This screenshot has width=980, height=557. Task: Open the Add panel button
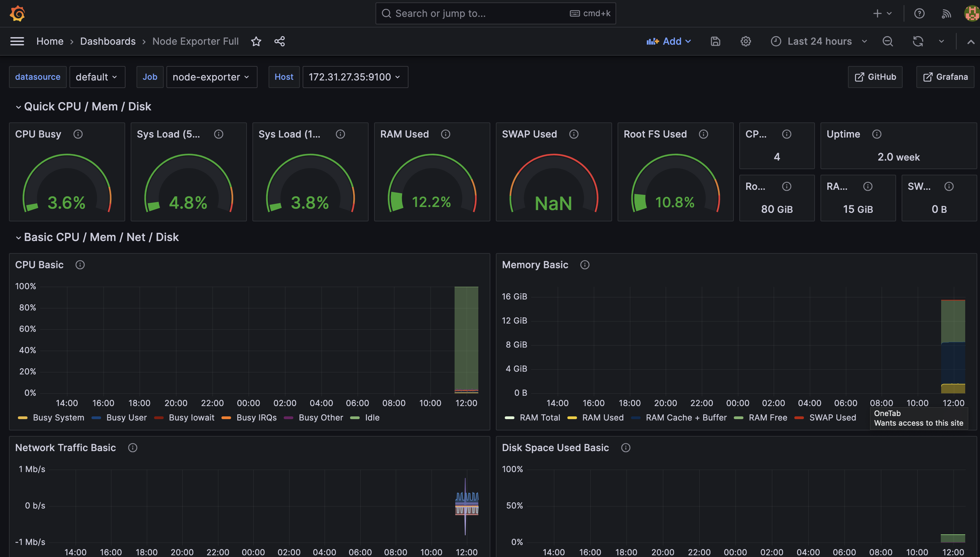(x=668, y=41)
